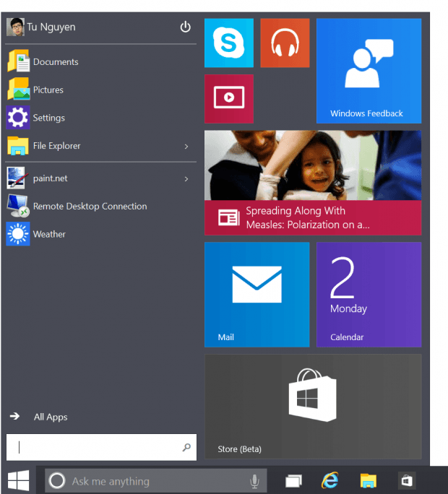
Task: Open the measles news story tile
Action: 313,183
